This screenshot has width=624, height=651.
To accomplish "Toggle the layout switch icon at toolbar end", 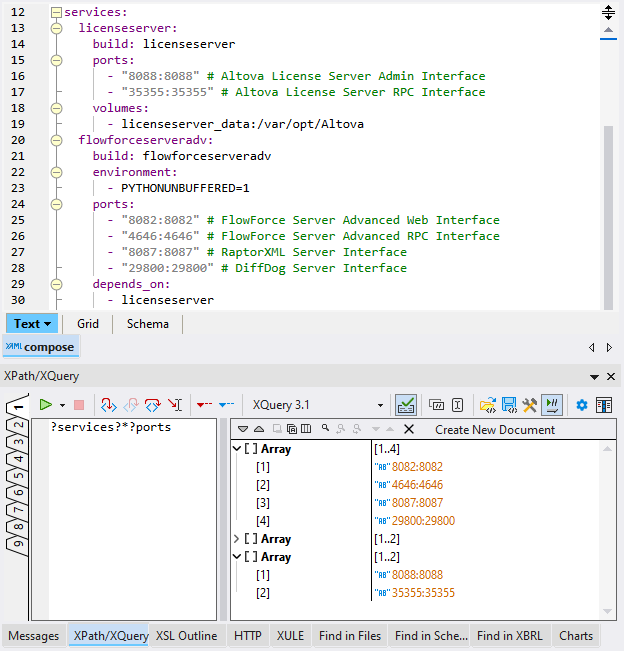I will [x=604, y=405].
